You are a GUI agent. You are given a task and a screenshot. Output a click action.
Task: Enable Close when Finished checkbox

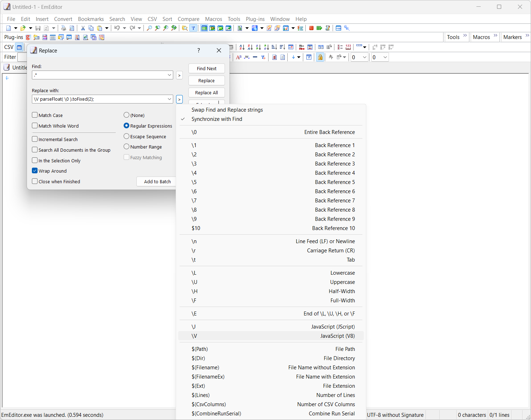pyautogui.click(x=35, y=181)
